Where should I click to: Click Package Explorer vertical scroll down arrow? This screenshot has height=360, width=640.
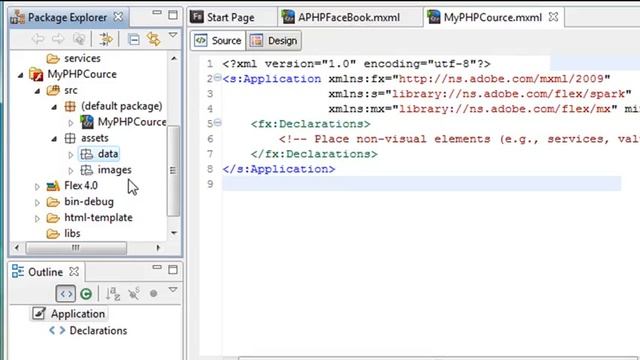pos(174,233)
